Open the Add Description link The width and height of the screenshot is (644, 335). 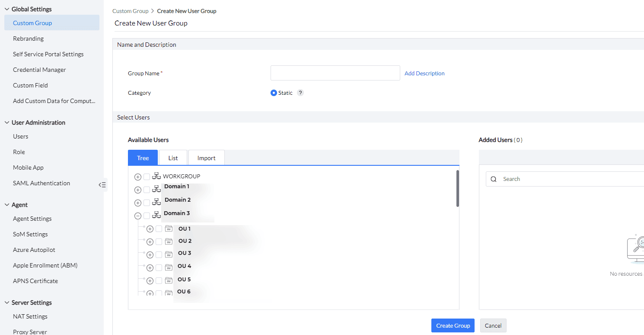(424, 73)
